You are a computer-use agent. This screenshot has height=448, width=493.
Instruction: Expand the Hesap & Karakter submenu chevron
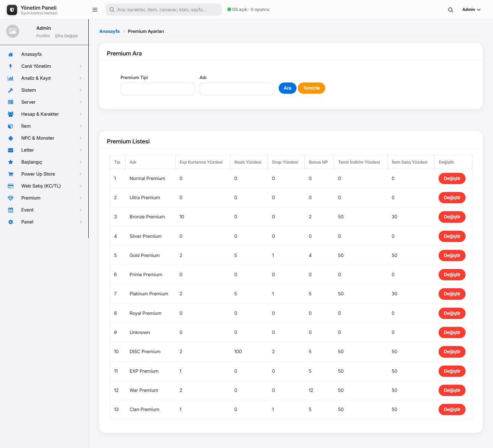(81, 114)
